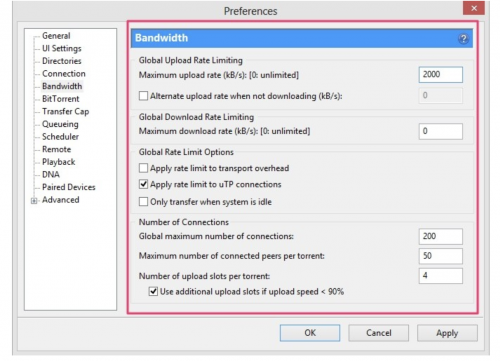The height and width of the screenshot is (361, 500).
Task: Focus the maximum upload rate field
Action: (x=441, y=74)
